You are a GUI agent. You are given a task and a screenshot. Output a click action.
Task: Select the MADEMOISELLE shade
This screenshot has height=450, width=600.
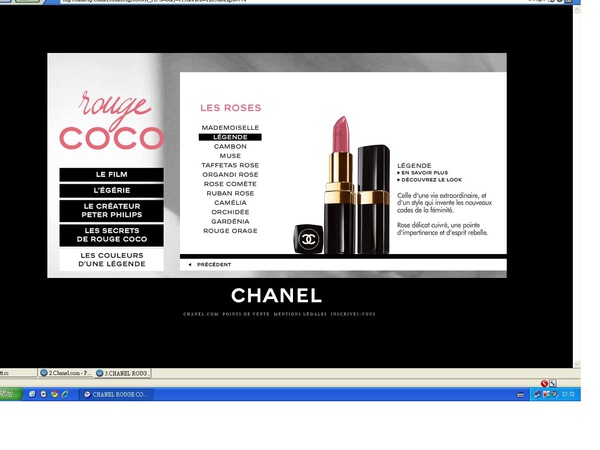pos(230,127)
